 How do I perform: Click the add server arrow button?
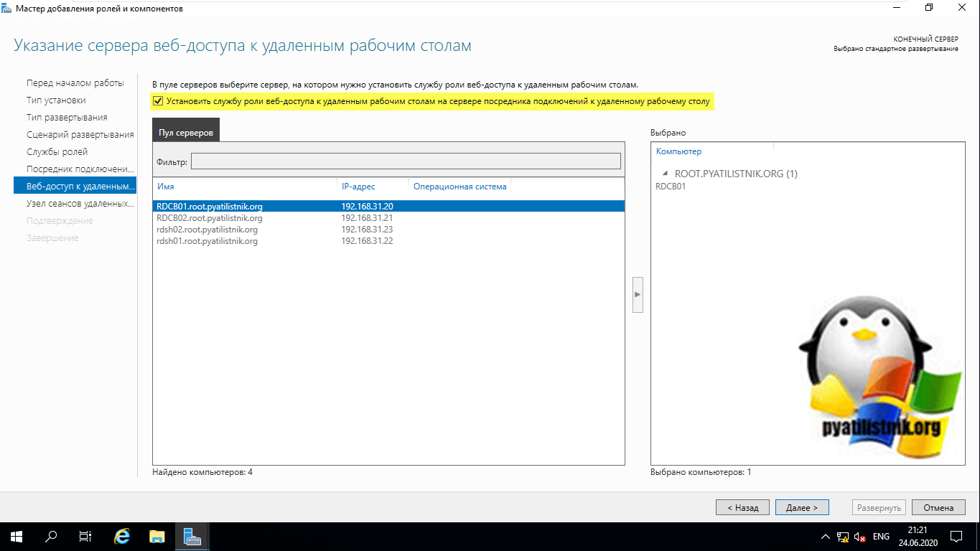638,294
